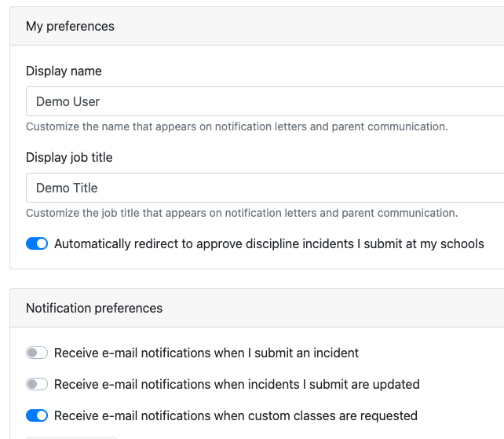
Task: Click the "Demo User" text in the name box
Action: (68, 102)
